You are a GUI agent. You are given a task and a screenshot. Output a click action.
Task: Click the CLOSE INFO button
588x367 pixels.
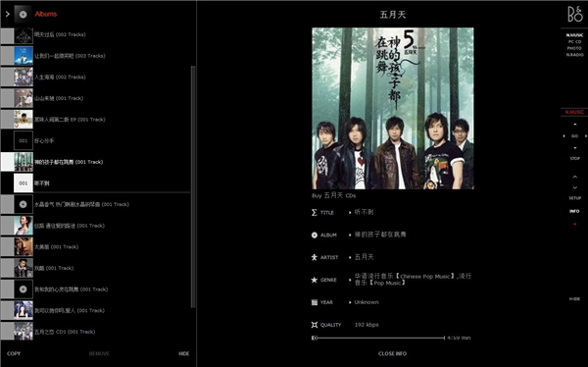point(392,353)
